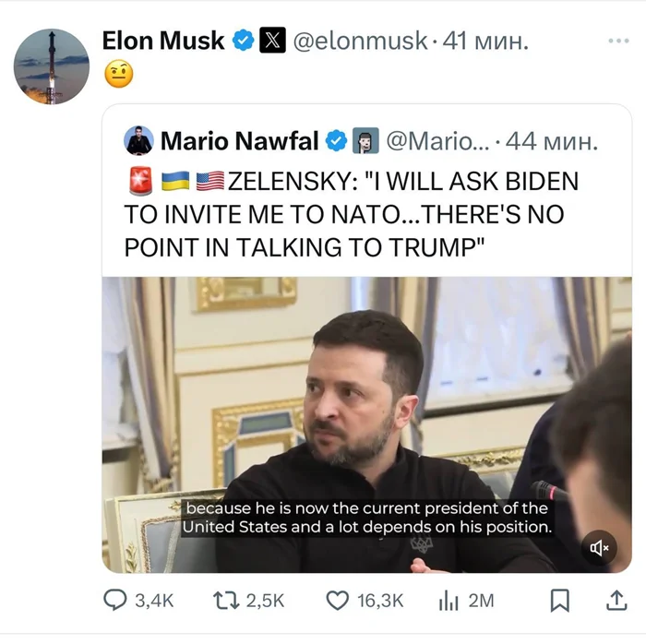Screen dimensions: 646x644
Task: Open the three-dot more options menu
Action: click(617, 41)
